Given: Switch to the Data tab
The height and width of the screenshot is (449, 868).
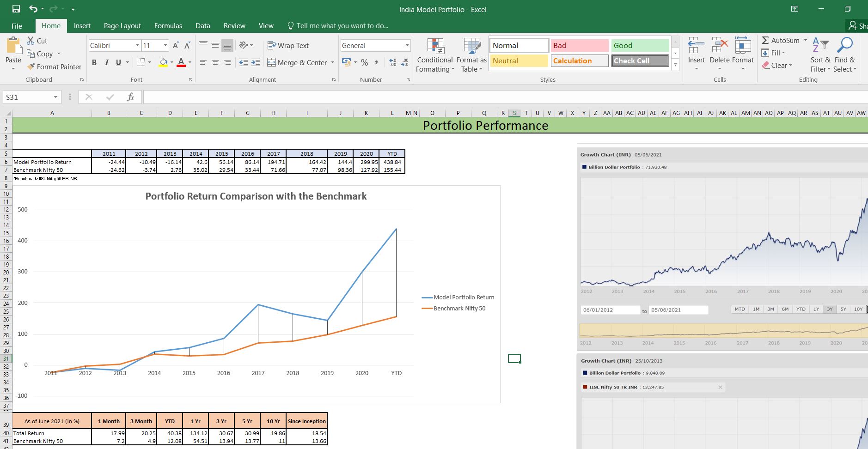Looking at the screenshot, I should click(x=202, y=26).
